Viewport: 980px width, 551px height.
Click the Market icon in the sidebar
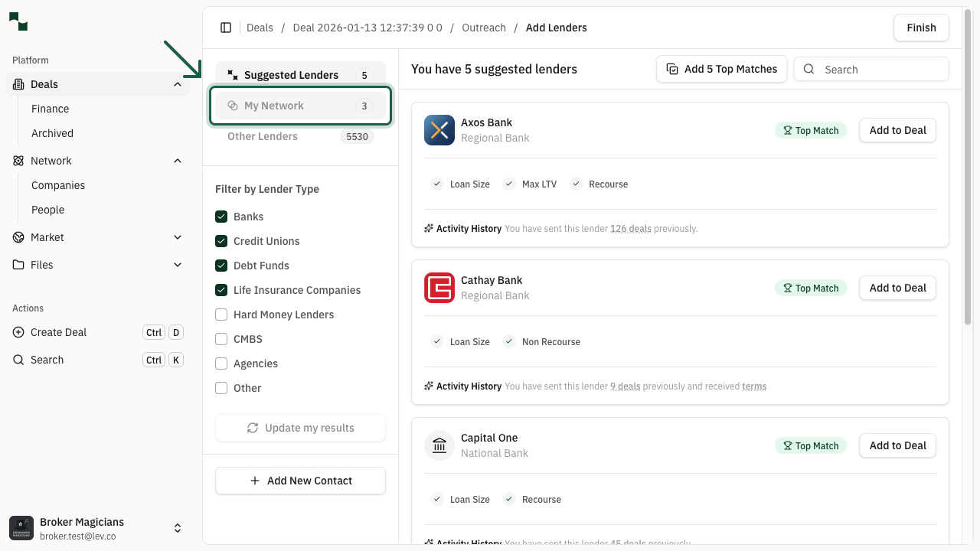pos(17,237)
